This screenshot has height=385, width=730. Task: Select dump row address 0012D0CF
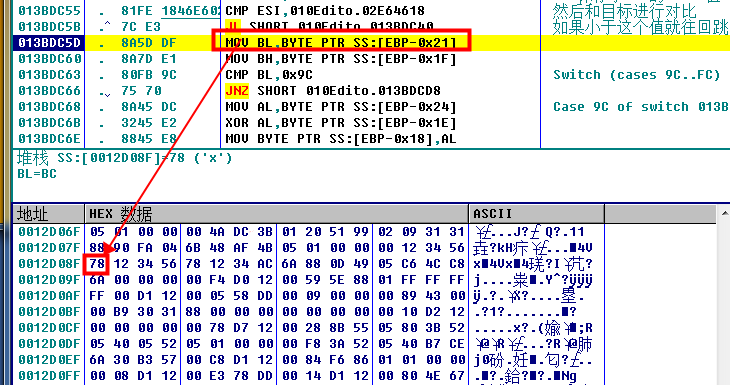point(49,328)
